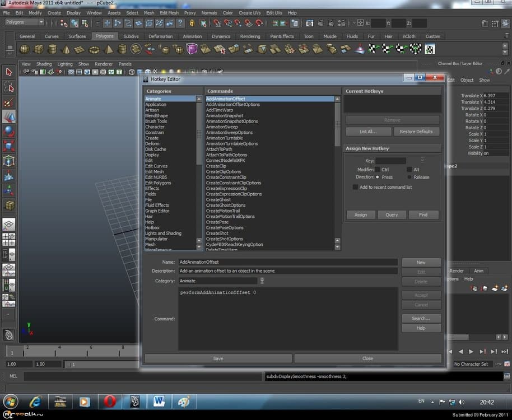
Task: Save the hotkey settings
Action: [x=218, y=358]
